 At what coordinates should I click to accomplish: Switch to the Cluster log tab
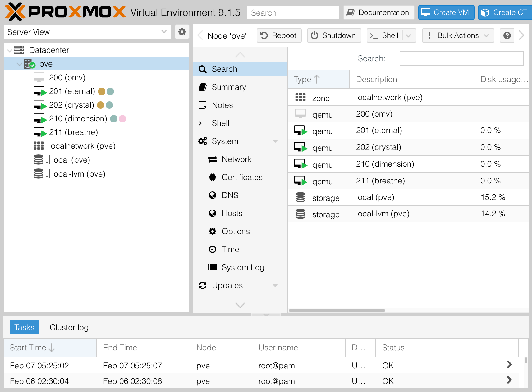(x=69, y=327)
